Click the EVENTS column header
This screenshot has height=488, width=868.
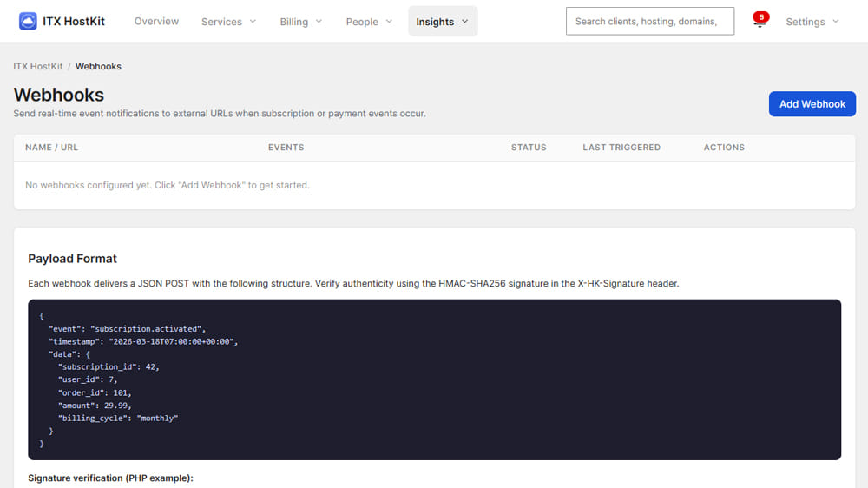point(286,148)
